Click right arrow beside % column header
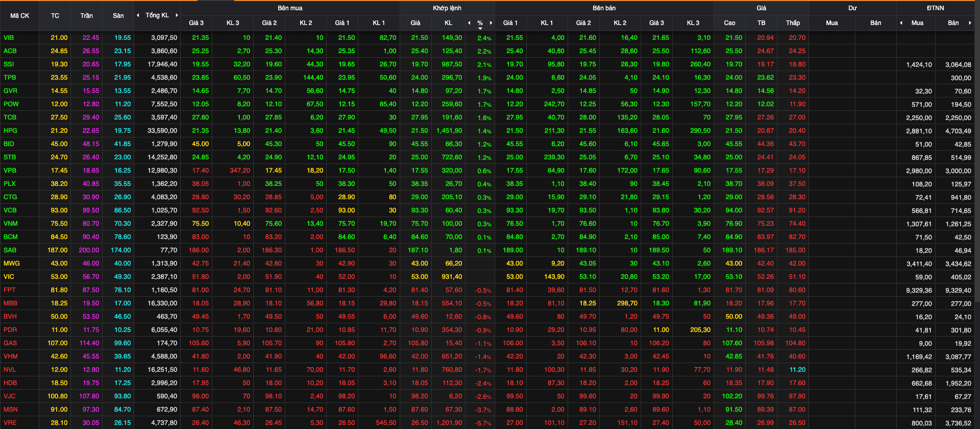The width and height of the screenshot is (980, 429). coord(491,23)
